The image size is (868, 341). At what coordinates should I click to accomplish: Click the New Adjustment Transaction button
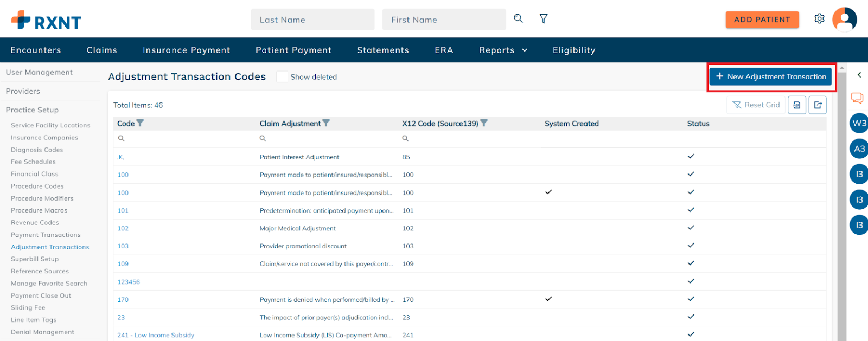770,77
